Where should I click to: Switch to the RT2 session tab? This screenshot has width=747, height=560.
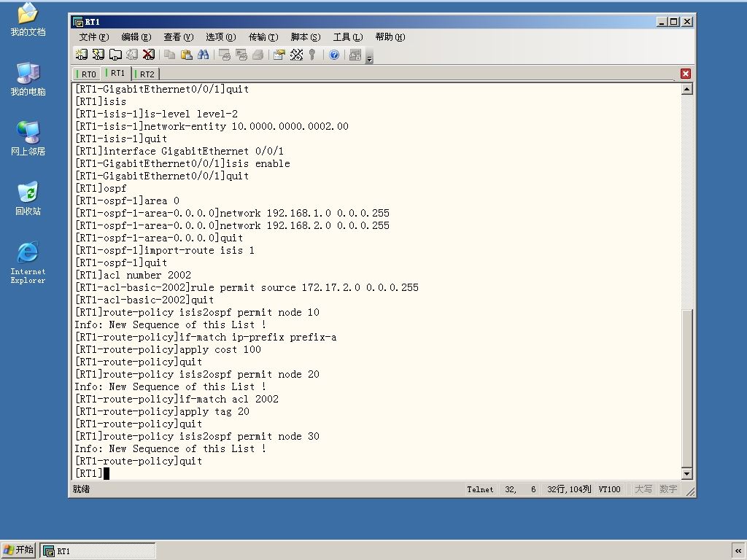(x=145, y=74)
